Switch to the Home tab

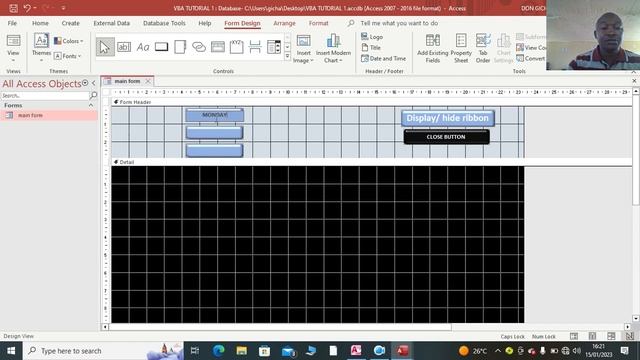(40, 23)
